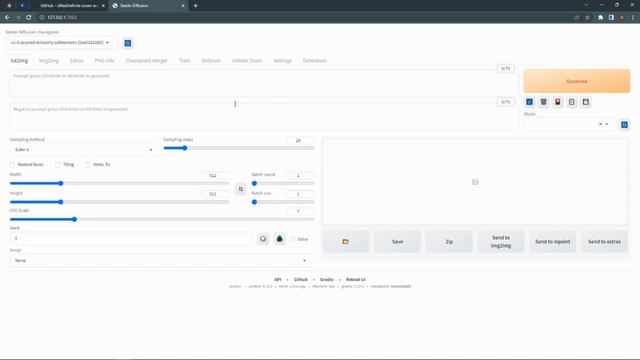Open the Checkpoint Merger tab
640x360 pixels.
point(146,60)
